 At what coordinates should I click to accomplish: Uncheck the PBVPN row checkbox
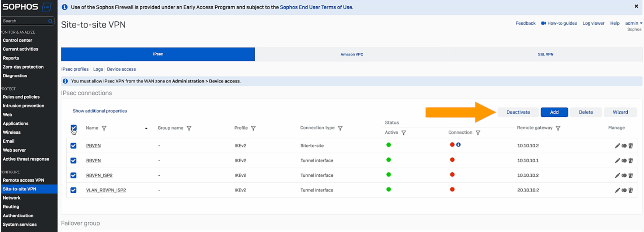tap(73, 146)
